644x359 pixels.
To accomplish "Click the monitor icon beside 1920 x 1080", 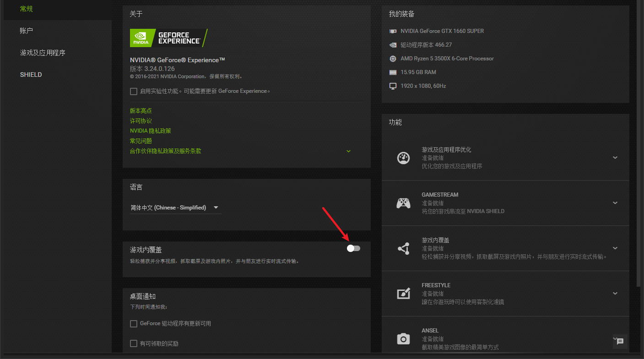I will (393, 86).
